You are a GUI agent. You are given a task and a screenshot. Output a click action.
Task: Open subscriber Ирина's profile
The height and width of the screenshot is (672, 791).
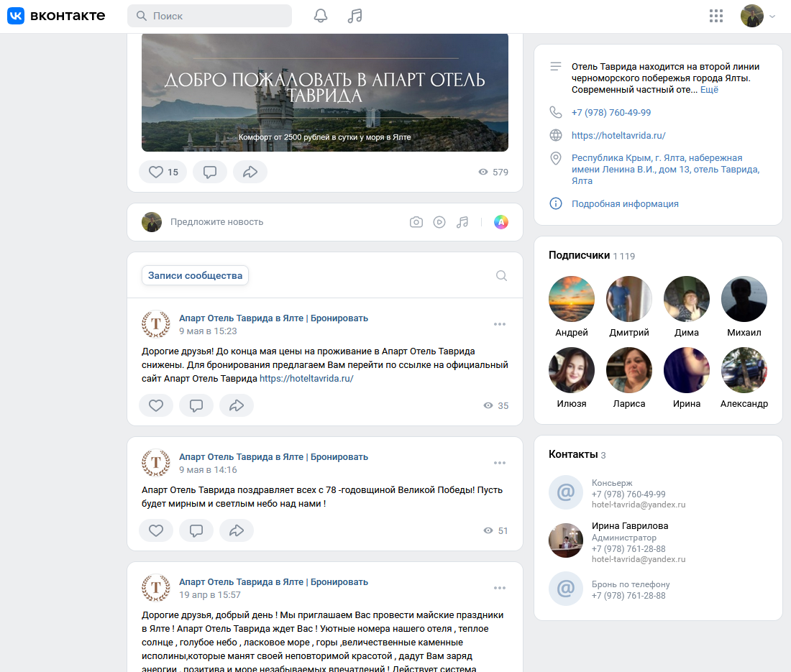[687, 370]
